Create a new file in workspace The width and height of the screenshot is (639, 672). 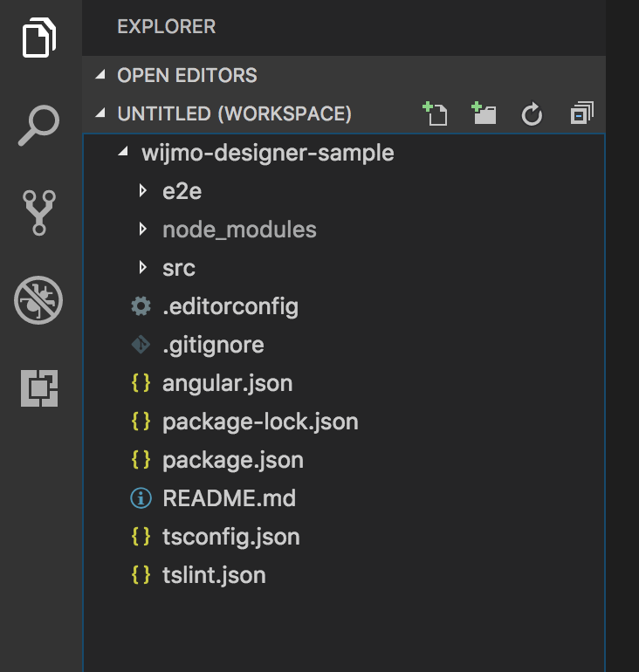coord(435,113)
